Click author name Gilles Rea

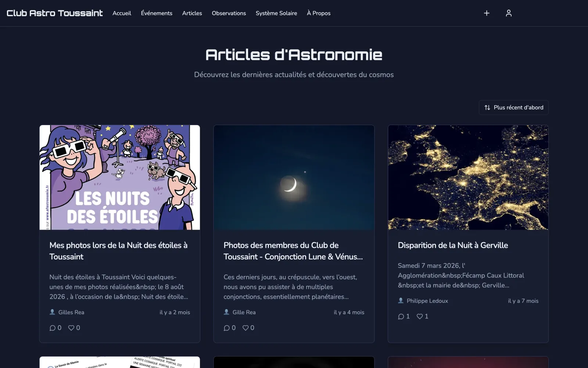click(71, 312)
